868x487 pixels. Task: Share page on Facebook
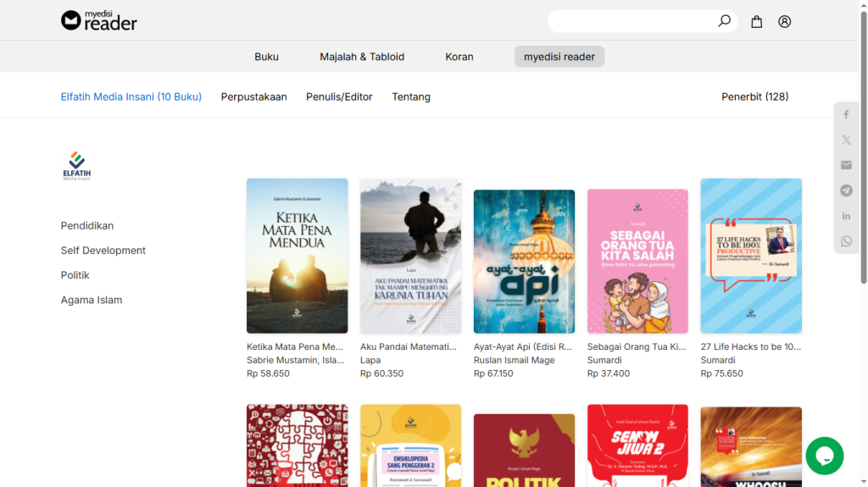click(846, 114)
